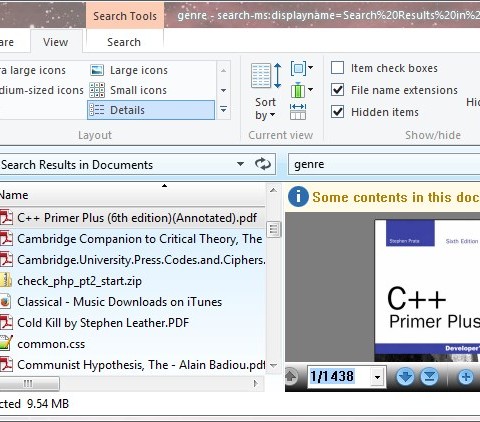Click PDF icon of Cambridge Companion file
This screenshot has width=480, height=422.
[x=6, y=239]
